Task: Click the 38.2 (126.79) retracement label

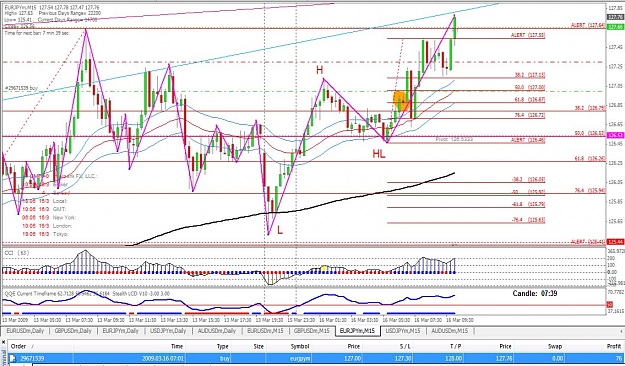Action: [x=590, y=108]
